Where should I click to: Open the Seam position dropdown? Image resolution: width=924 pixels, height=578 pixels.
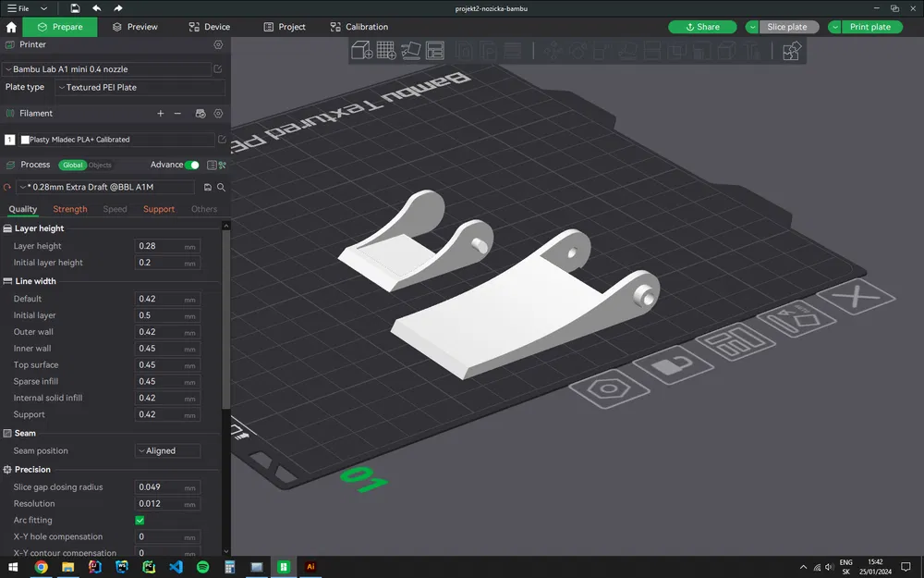pos(167,451)
